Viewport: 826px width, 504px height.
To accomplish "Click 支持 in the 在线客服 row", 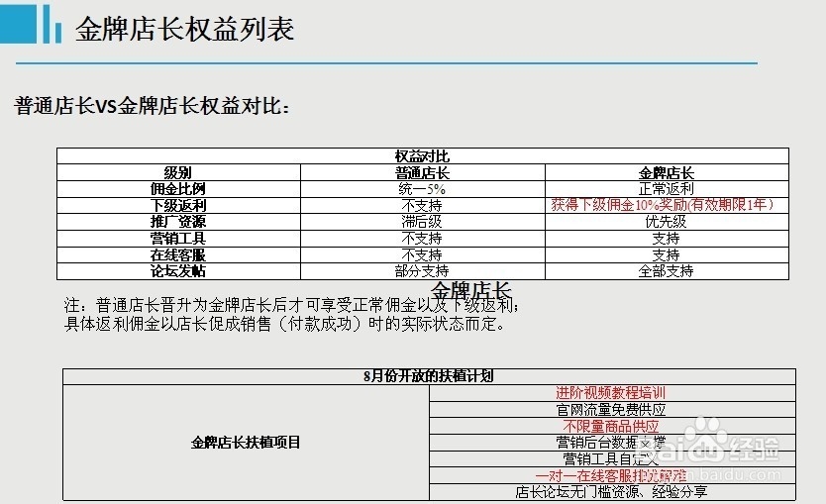I will (667, 254).
